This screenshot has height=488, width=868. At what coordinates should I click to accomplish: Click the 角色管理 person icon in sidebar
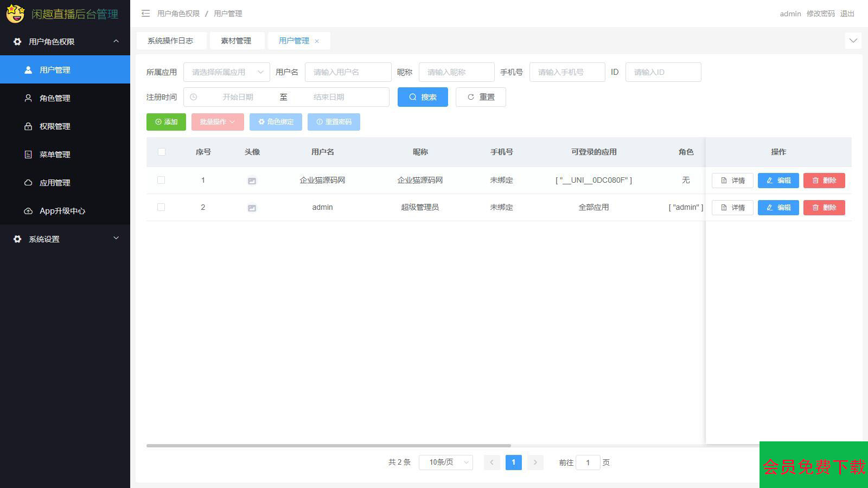28,98
